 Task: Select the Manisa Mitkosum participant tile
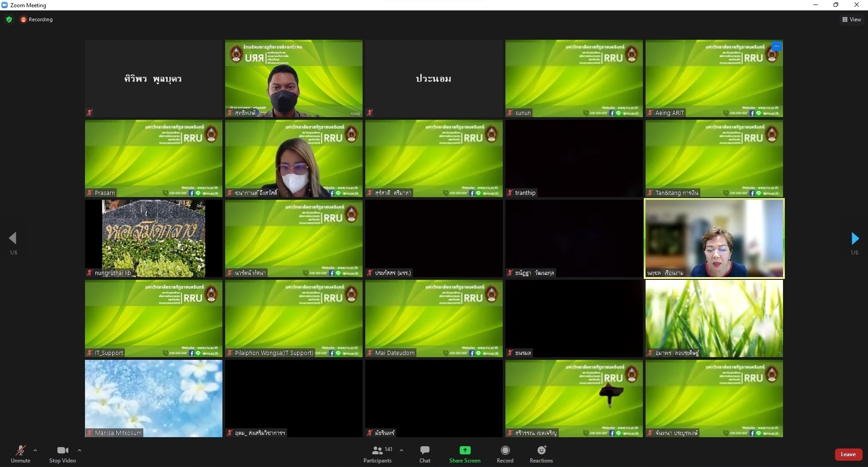click(x=154, y=399)
